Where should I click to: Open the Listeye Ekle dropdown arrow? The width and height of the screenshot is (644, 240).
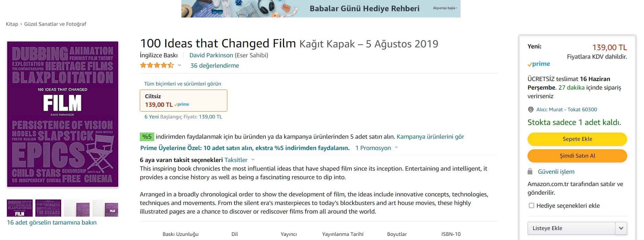click(621, 228)
